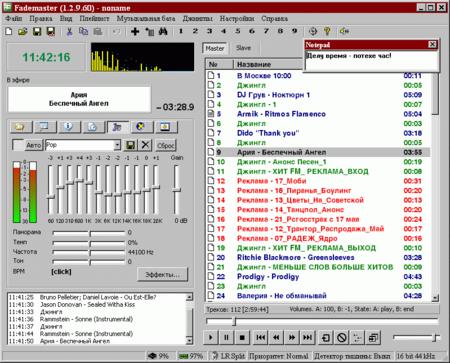This screenshot has height=363, width=450.
Task: Save the playlist with the first floppy icon
Action: pos(37,32)
